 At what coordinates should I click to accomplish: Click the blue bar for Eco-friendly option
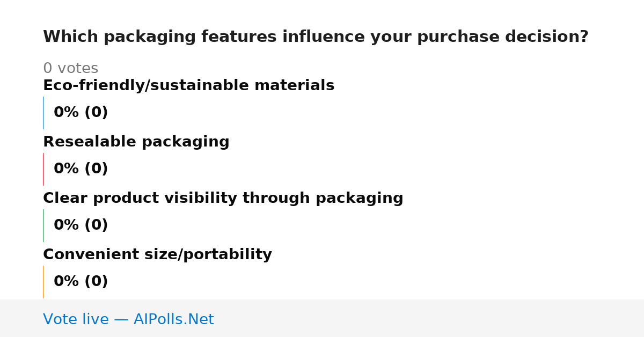43,113
